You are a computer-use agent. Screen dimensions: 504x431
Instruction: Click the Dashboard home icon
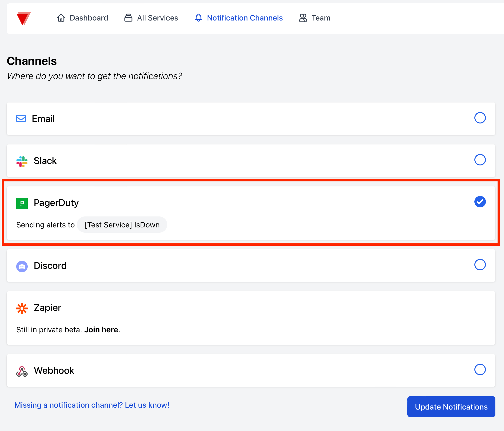tap(61, 18)
